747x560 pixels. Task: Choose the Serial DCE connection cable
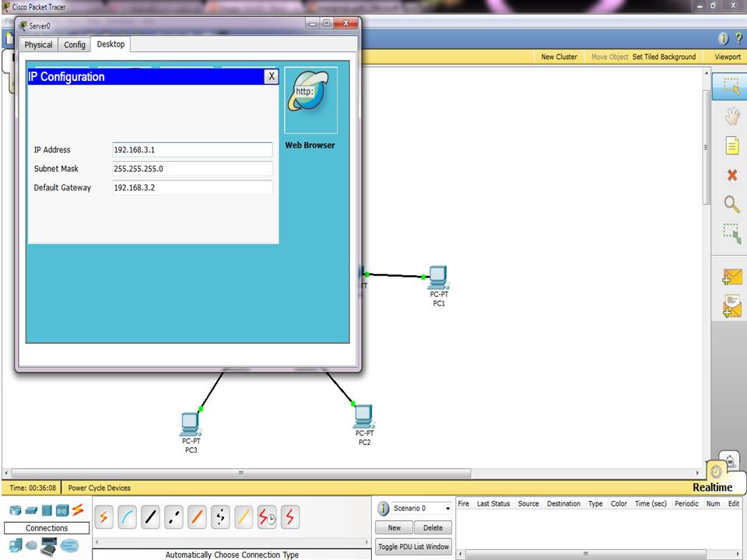(x=267, y=516)
